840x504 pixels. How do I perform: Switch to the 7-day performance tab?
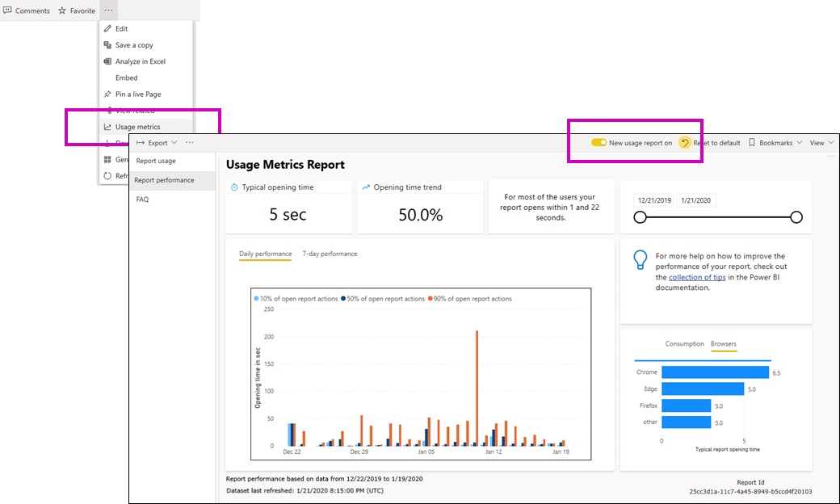click(330, 254)
